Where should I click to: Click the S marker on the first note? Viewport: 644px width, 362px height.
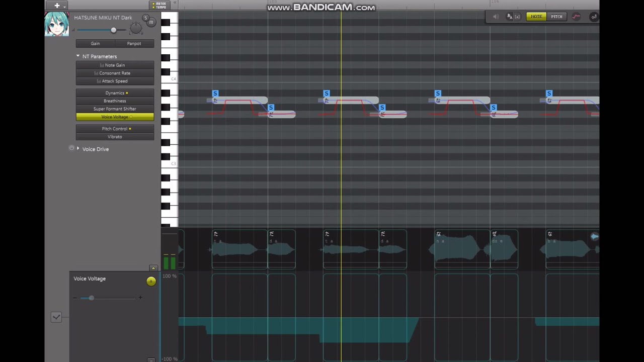215,94
